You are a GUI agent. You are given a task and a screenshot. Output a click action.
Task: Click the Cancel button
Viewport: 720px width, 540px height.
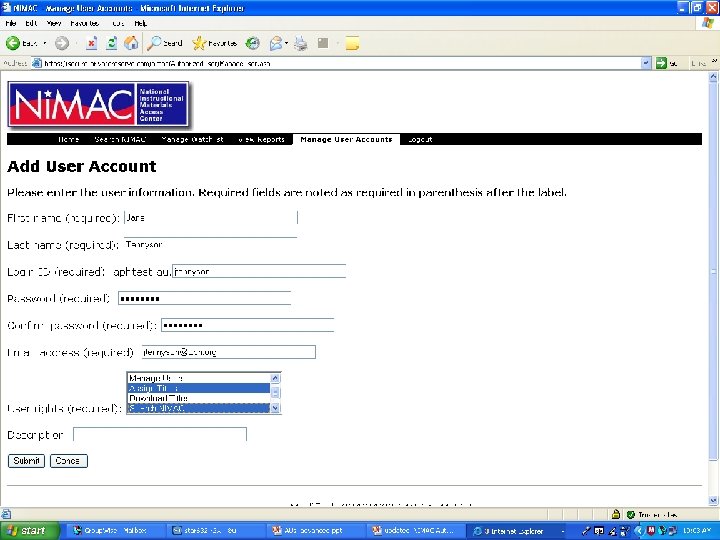(x=68, y=461)
